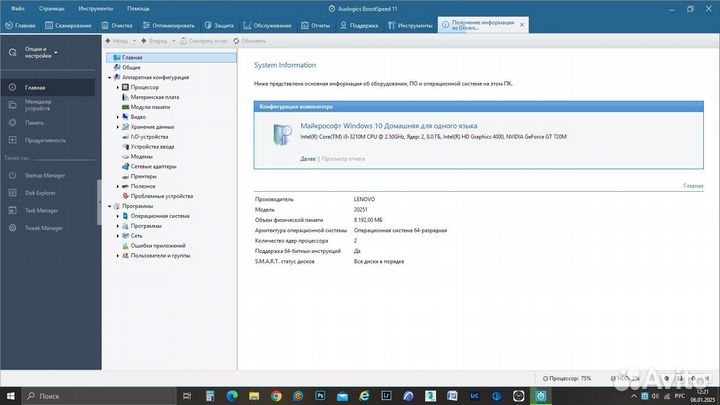Expand the Видео tree node
Viewport: 720px width, 405px height.
(x=118, y=117)
